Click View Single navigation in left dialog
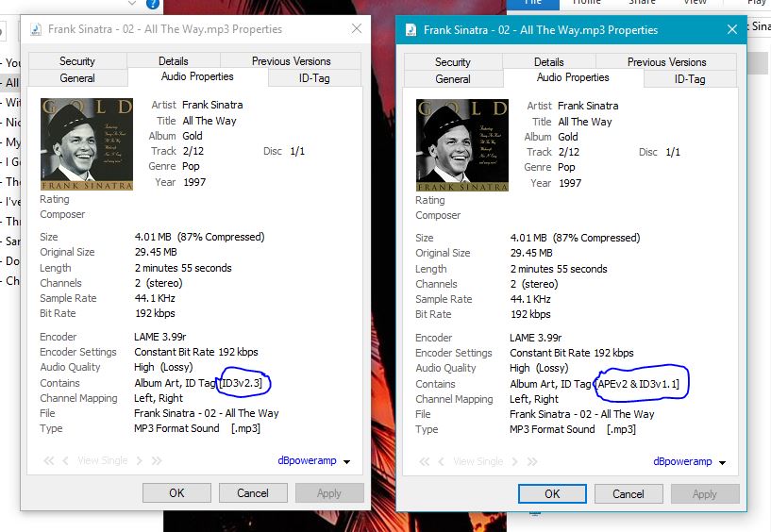 point(100,461)
